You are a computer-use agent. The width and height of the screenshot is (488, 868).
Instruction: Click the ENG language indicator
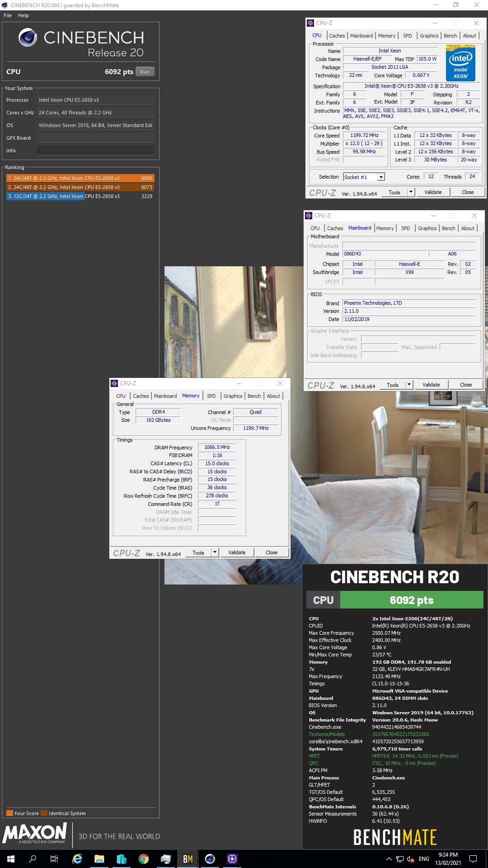coord(424,859)
